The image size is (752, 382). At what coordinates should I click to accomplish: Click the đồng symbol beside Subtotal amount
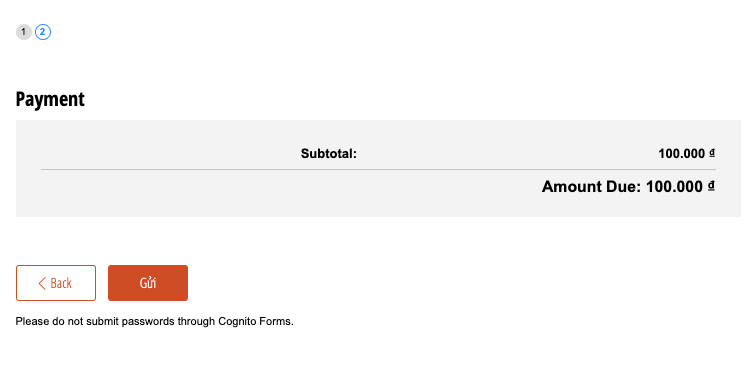click(712, 153)
